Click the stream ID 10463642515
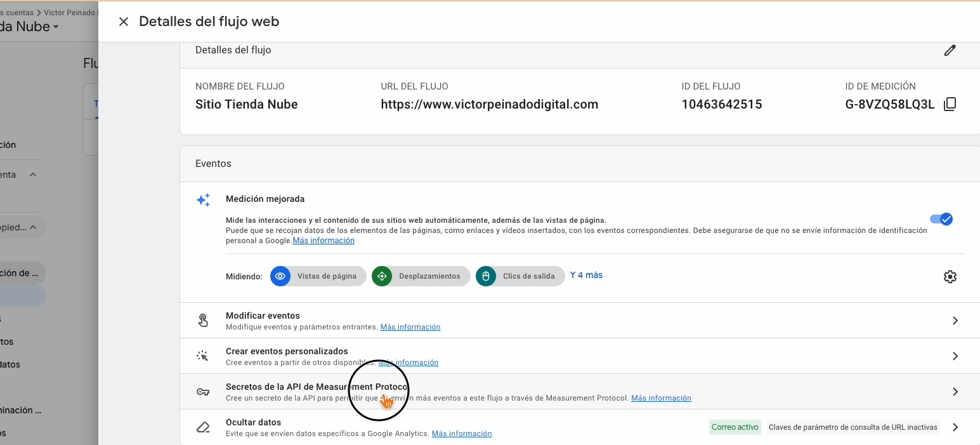This screenshot has width=980, height=445. (x=722, y=105)
